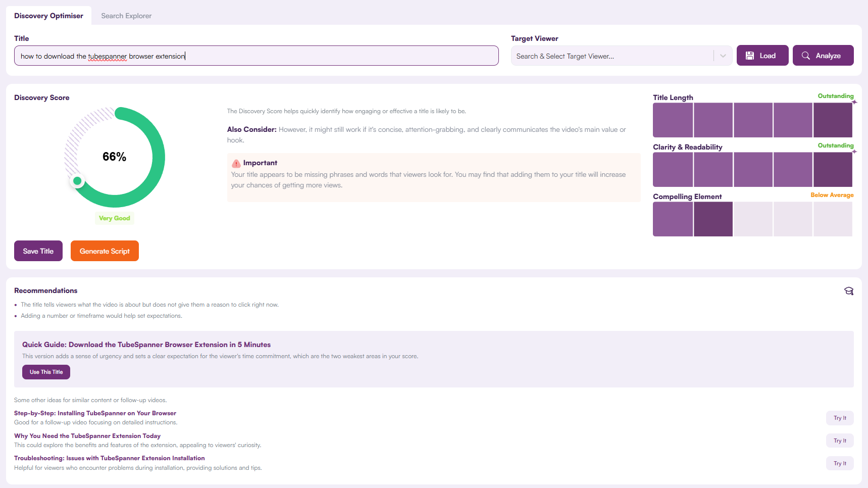
Task: Click Use This Title button
Action: click(x=46, y=372)
